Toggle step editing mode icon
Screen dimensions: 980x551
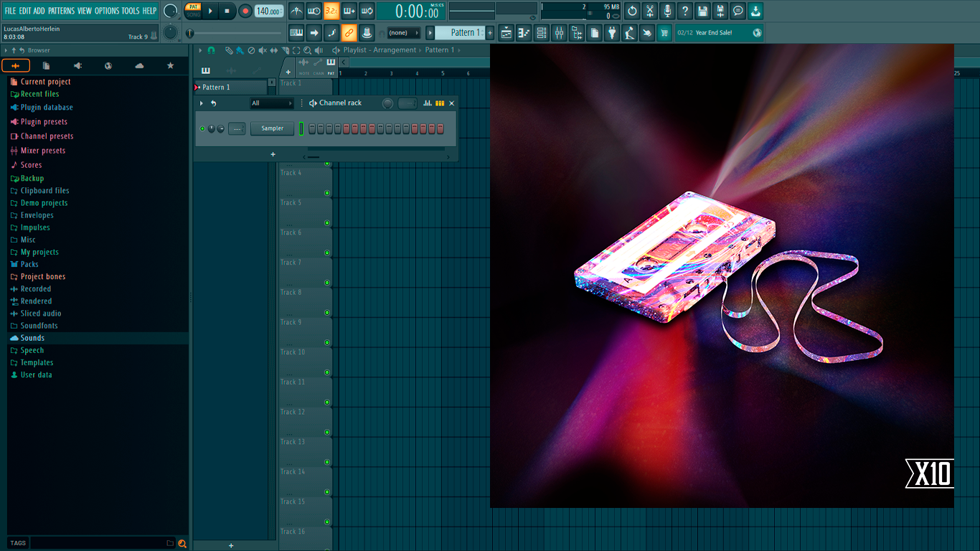pyautogui.click(x=331, y=32)
